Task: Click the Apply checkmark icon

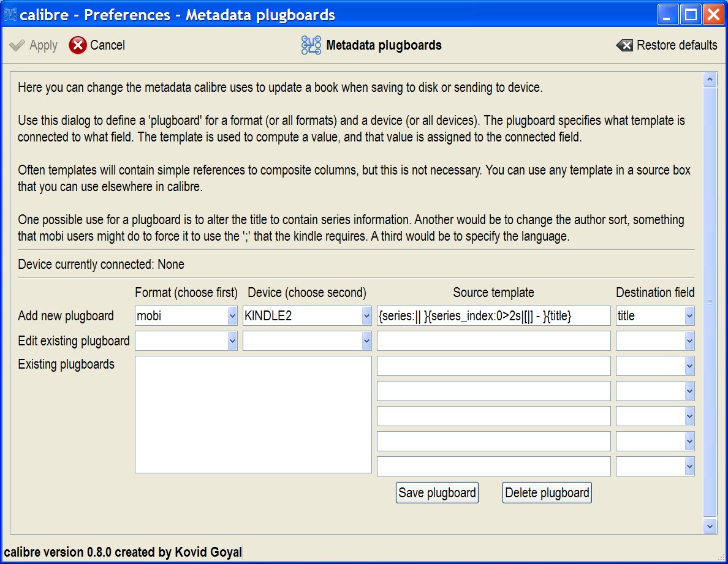Action: 18,45
